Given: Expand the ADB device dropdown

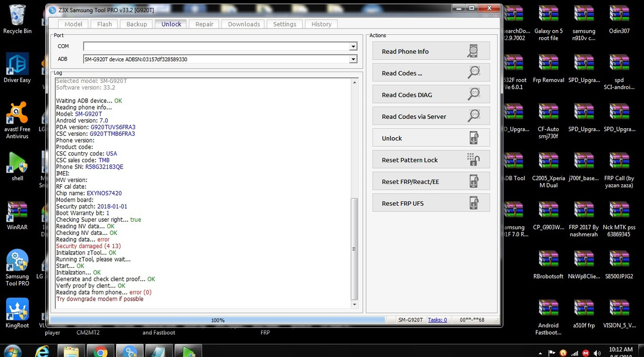Looking at the screenshot, I should coord(353,59).
